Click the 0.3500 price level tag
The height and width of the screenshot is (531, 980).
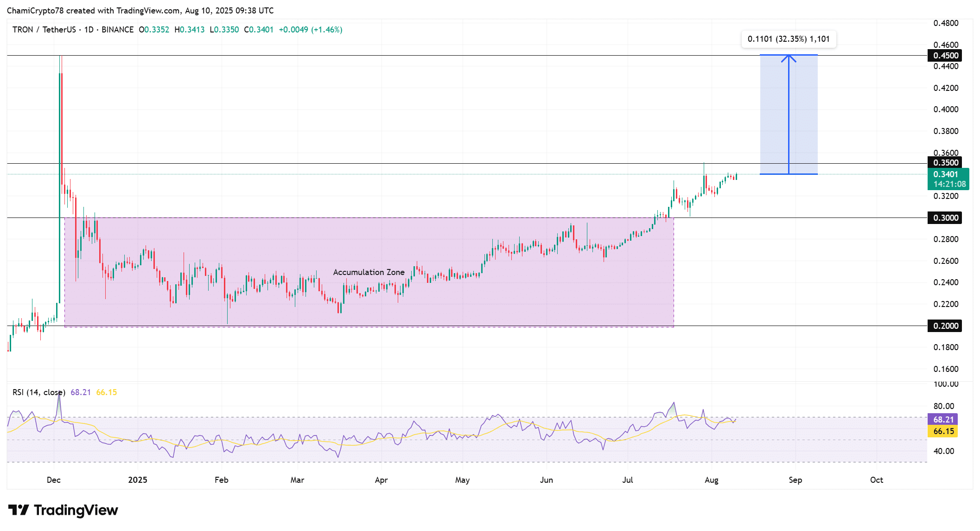pos(945,163)
